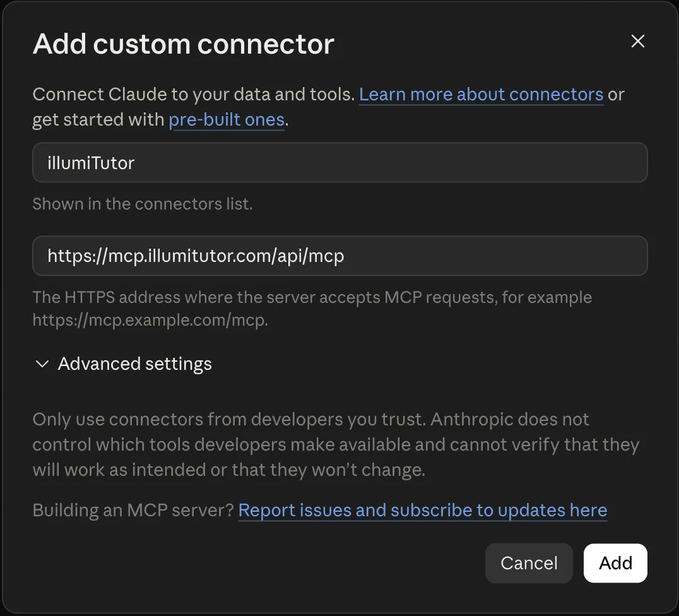
Task: Click the "Only use connectors from developers" warning
Action: [x=336, y=444]
